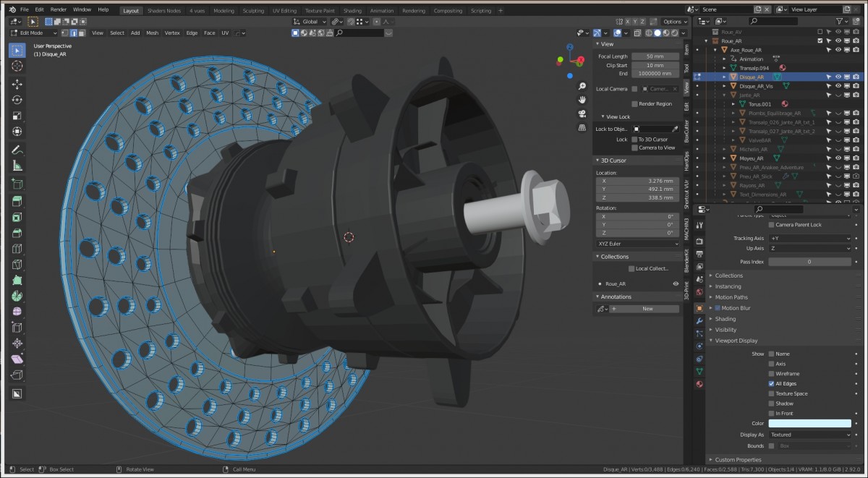Select the Move tool in the toolbar
This screenshot has height=478, width=868.
click(x=17, y=84)
